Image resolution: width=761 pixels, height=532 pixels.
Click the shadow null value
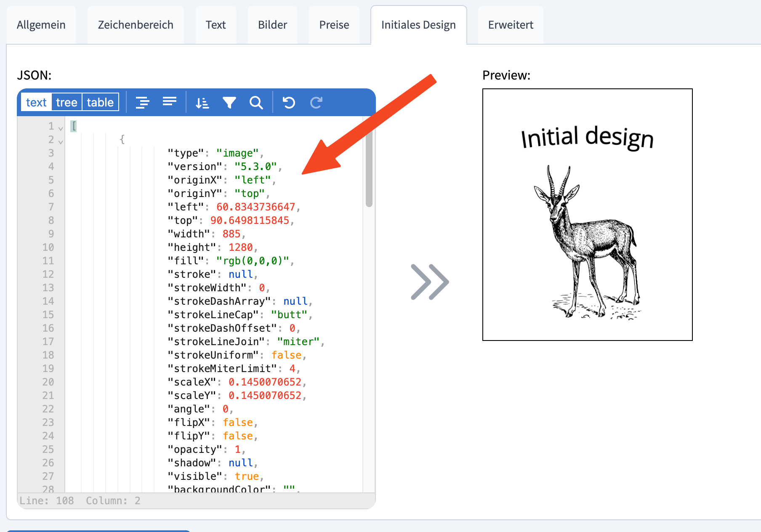[241, 463]
